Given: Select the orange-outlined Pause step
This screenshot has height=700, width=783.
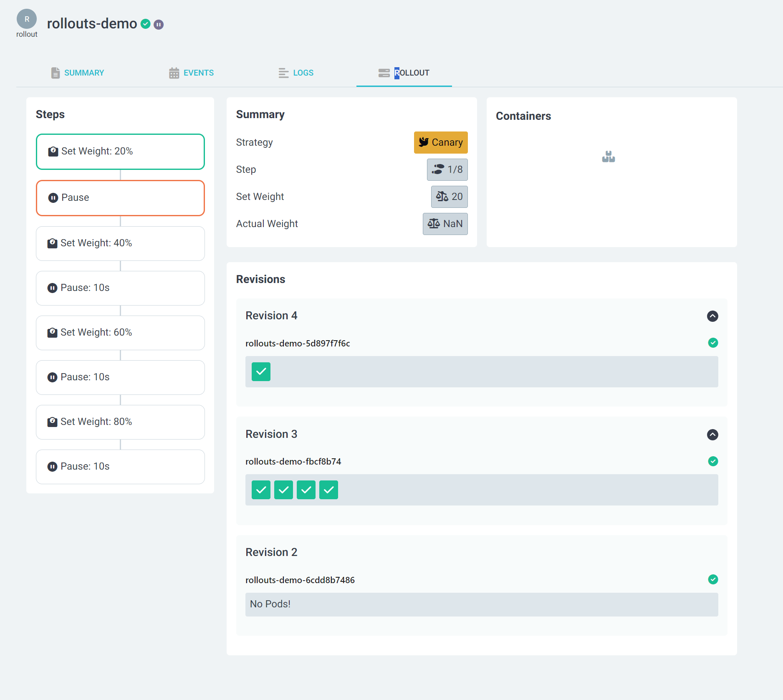Looking at the screenshot, I should 120,198.
